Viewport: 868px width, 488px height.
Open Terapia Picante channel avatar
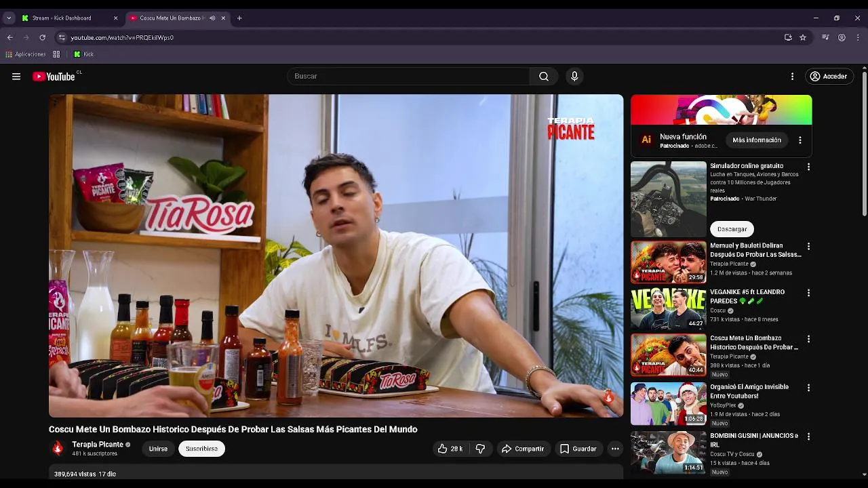coord(58,448)
